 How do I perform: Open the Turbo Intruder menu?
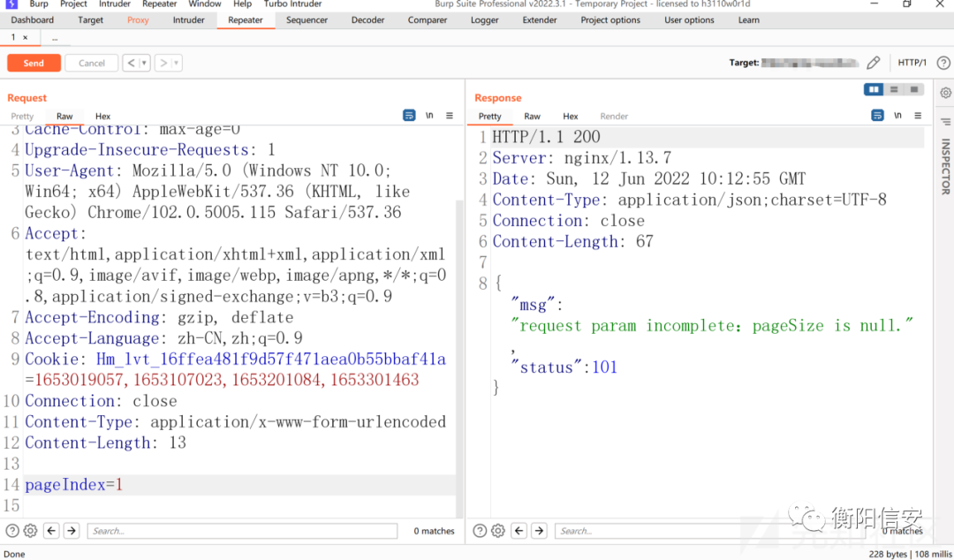point(292,4)
